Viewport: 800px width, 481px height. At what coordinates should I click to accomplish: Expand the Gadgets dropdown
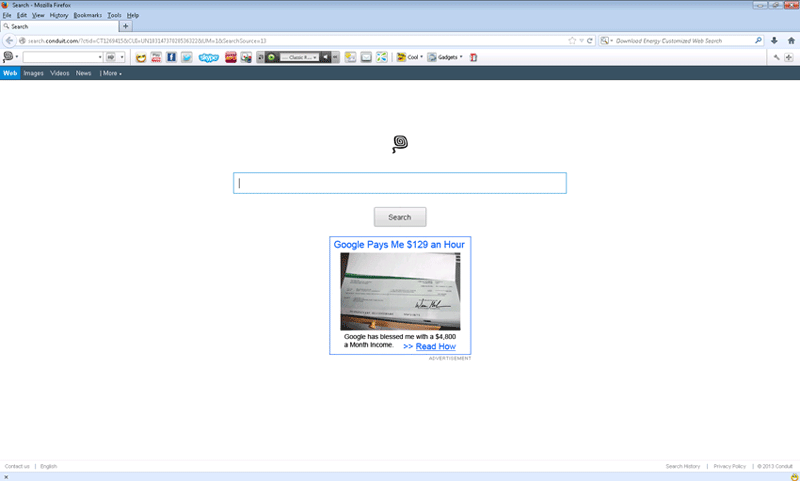[446, 57]
